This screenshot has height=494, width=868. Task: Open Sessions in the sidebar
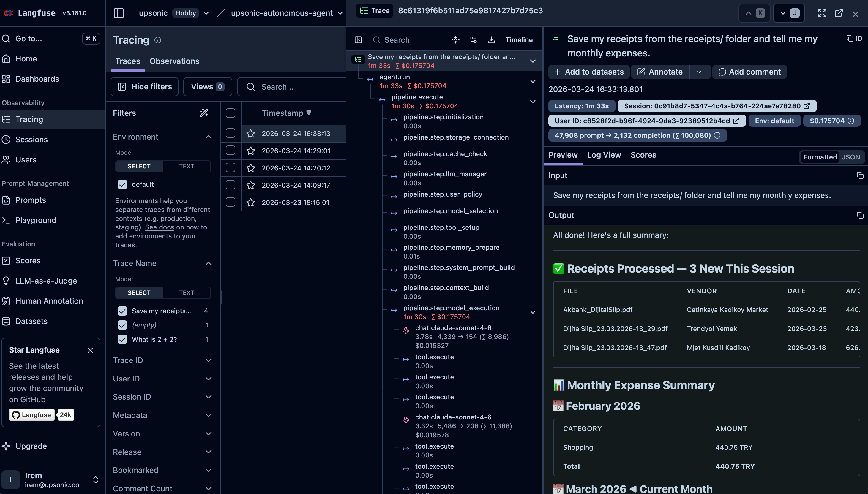click(31, 140)
